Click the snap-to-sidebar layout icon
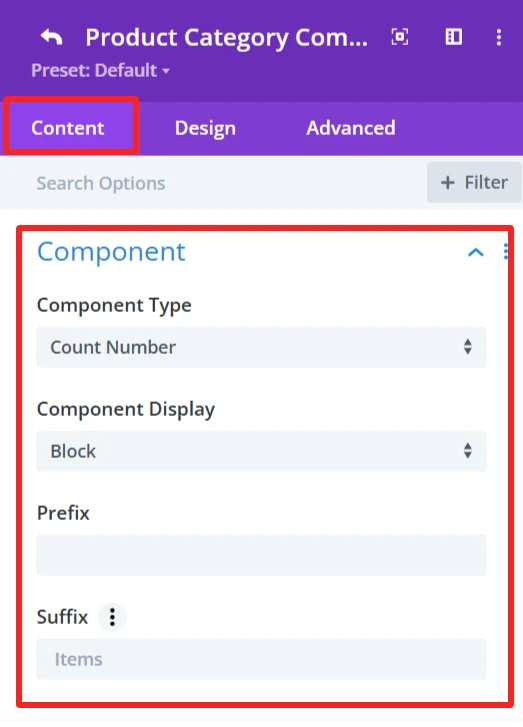This screenshot has width=523, height=727. point(453,37)
